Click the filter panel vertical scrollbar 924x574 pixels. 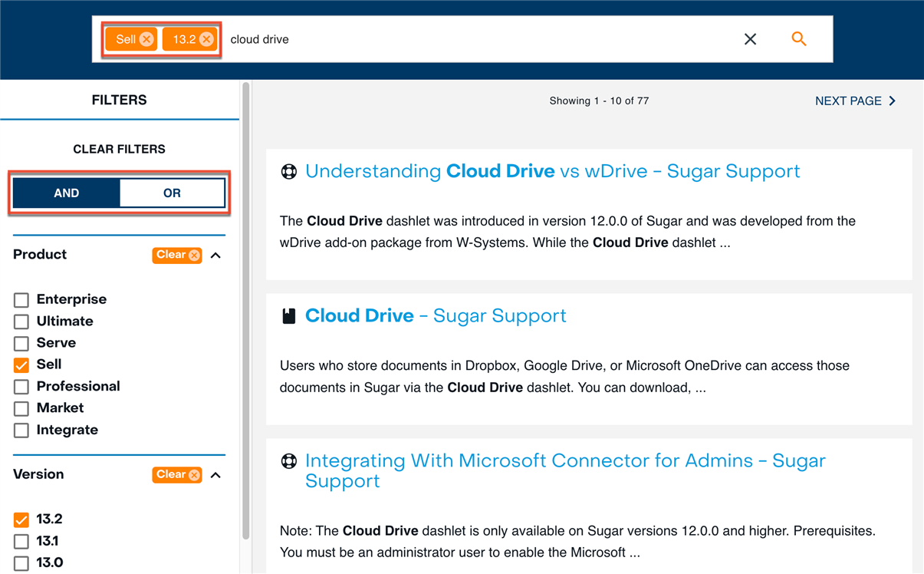click(x=246, y=307)
